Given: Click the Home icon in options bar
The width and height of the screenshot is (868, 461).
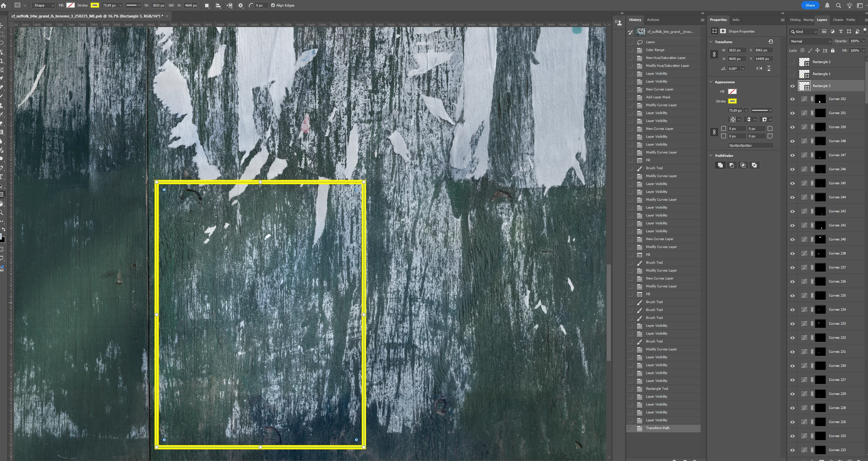Looking at the screenshot, I should coord(4,5).
